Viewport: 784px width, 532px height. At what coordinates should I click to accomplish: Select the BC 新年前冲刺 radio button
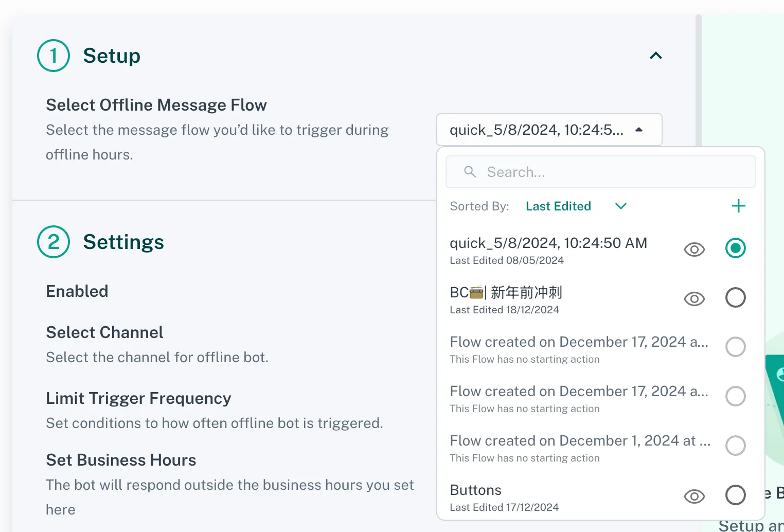[735, 297]
